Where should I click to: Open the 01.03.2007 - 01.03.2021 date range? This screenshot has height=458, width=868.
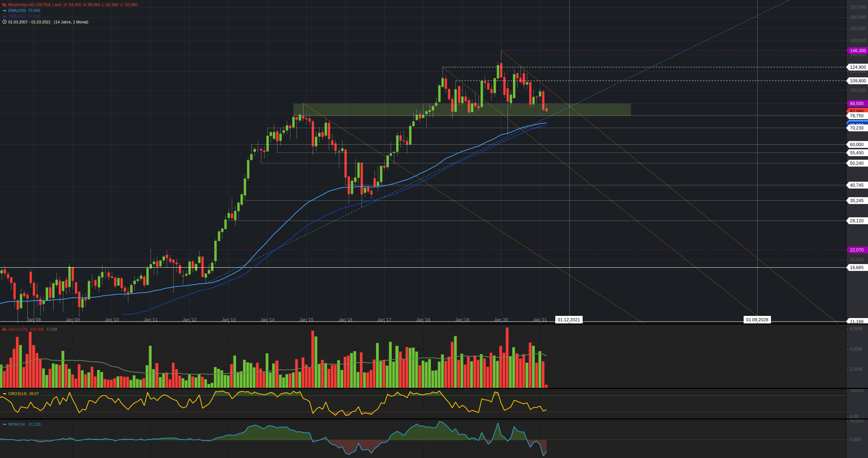click(x=29, y=22)
